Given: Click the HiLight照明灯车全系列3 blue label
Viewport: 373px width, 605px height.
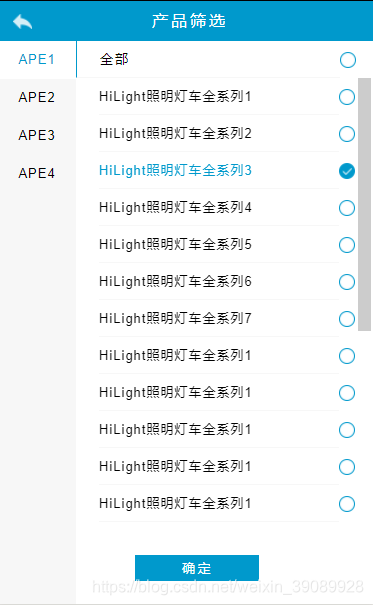Looking at the screenshot, I should coord(175,171).
